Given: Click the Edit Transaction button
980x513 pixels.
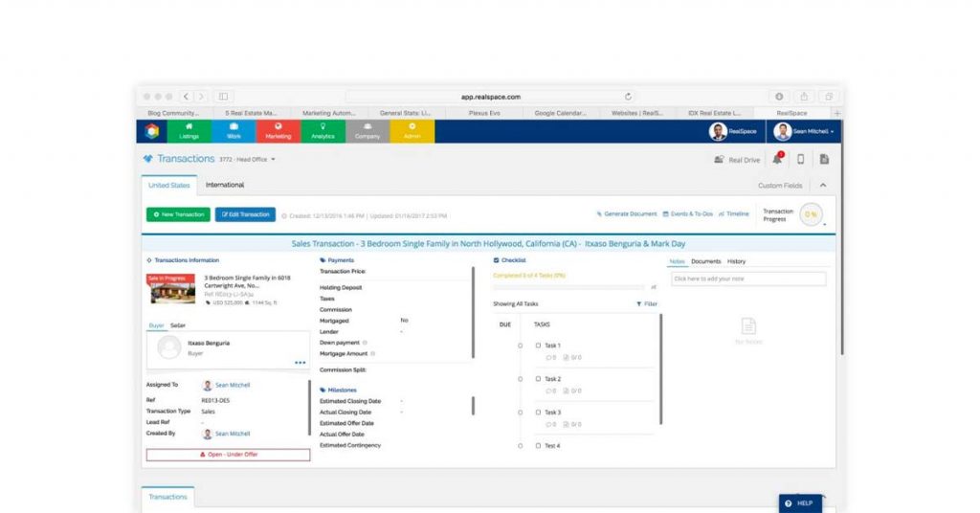Looking at the screenshot, I should 245,214.
